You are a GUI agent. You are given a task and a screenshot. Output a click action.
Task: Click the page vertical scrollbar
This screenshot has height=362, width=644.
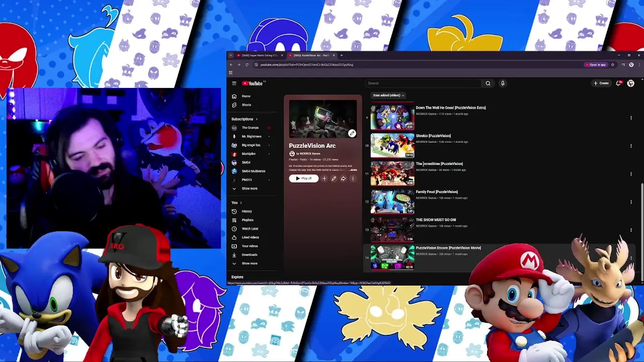[642, 231]
